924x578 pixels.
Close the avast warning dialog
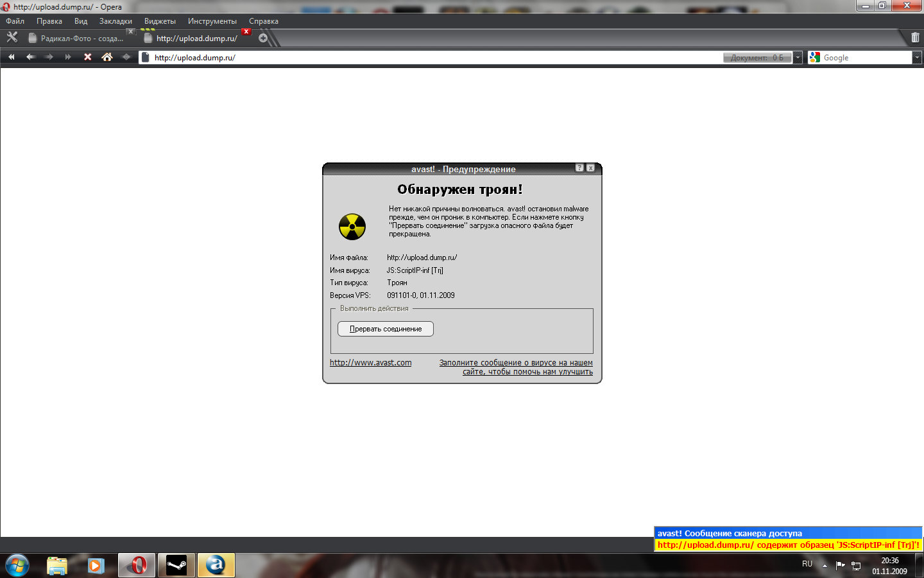tap(590, 168)
